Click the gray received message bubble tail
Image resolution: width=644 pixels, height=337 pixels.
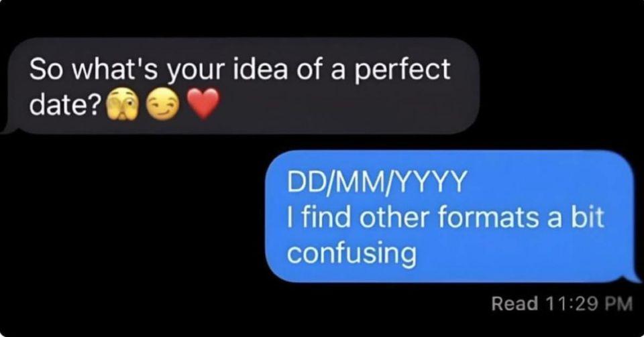[x=7, y=129]
